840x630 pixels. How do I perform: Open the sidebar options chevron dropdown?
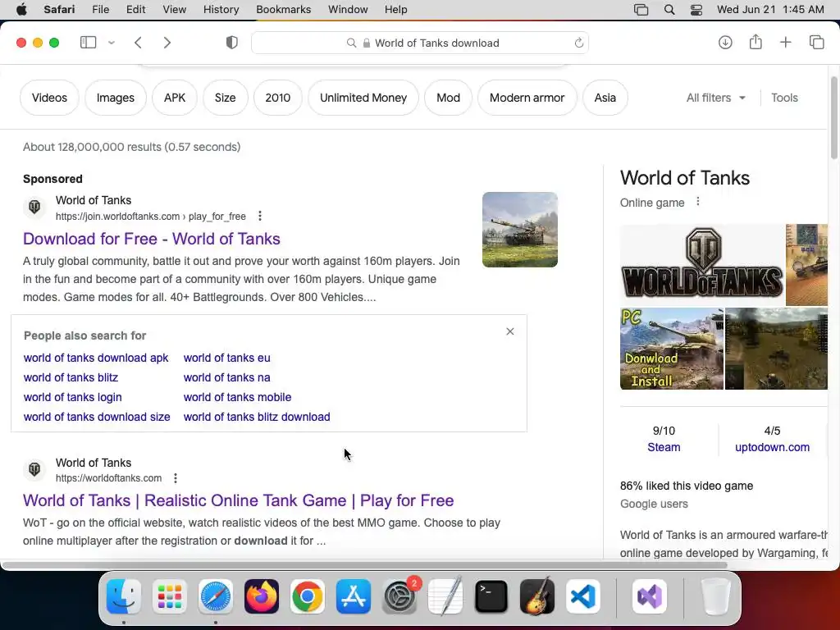pyautogui.click(x=112, y=43)
